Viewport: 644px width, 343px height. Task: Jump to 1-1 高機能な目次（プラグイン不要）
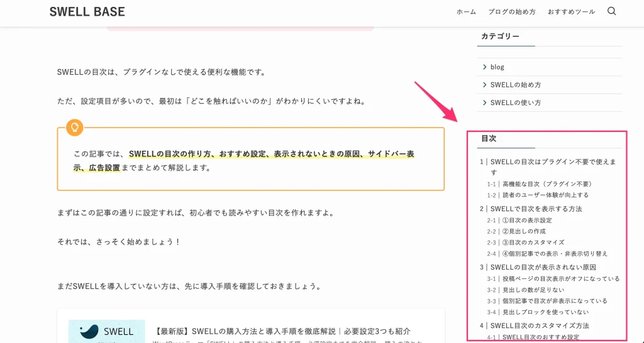coord(540,184)
